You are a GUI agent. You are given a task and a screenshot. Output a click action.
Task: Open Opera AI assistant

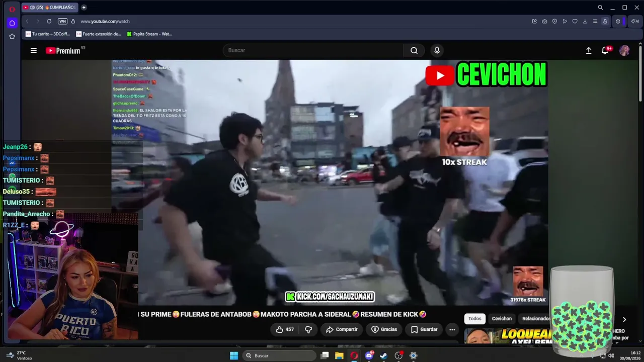click(634, 21)
